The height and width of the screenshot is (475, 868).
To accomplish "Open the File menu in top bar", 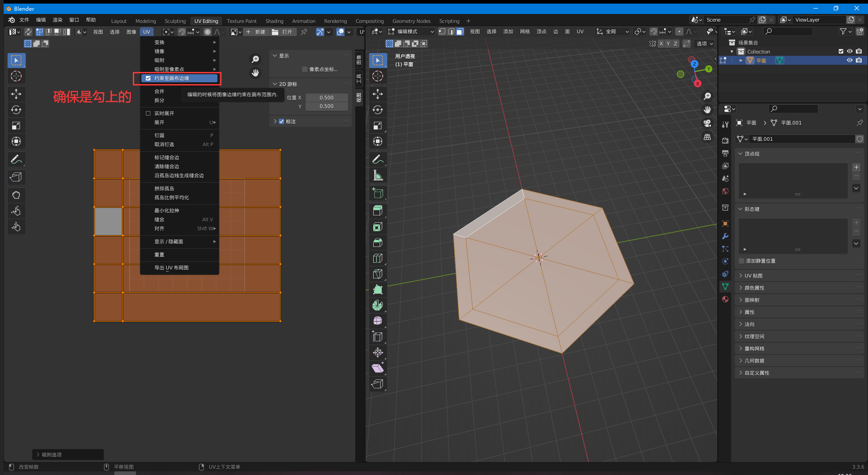I will click(x=24, y=20).
